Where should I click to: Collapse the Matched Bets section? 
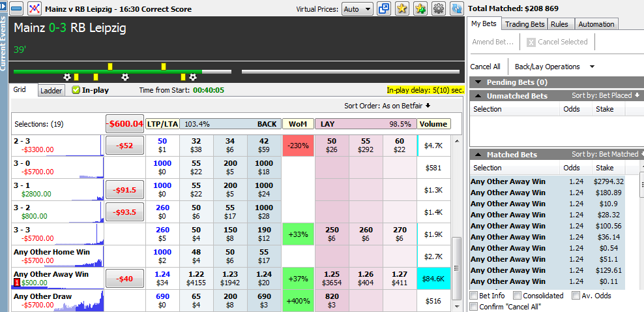tap(478, 155)
